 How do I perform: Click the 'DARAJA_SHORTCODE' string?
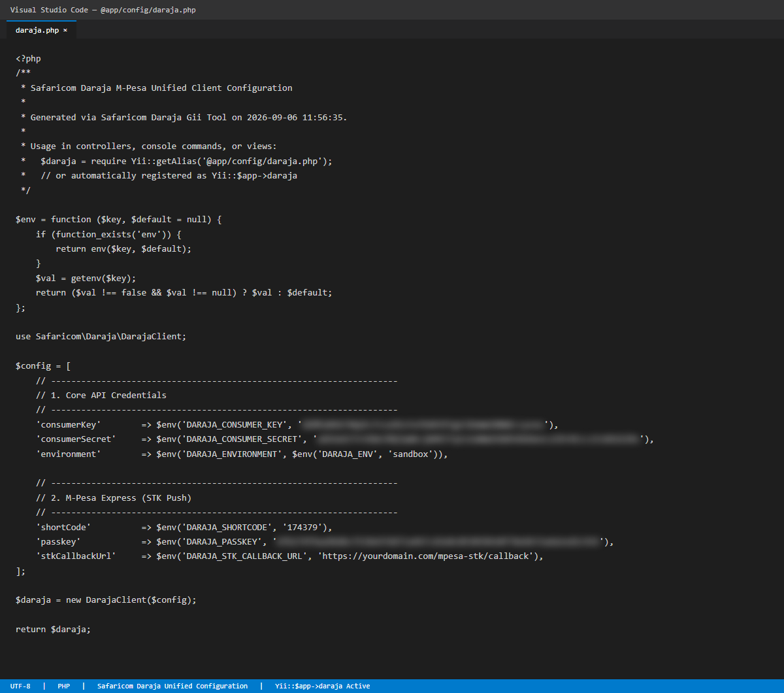(x=227, y=527)
